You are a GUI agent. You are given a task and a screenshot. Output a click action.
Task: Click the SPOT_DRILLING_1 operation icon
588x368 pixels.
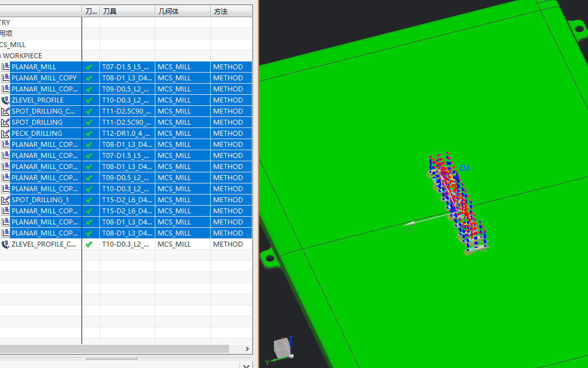click(5, 200)
